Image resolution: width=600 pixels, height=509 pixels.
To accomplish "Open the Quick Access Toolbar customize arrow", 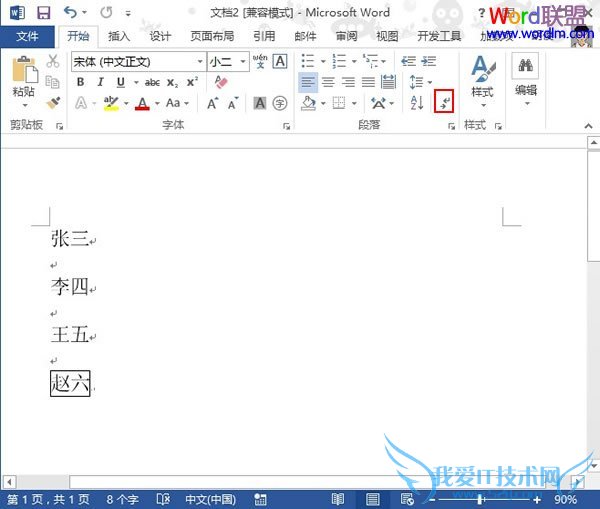I will (x=128, y=13).
